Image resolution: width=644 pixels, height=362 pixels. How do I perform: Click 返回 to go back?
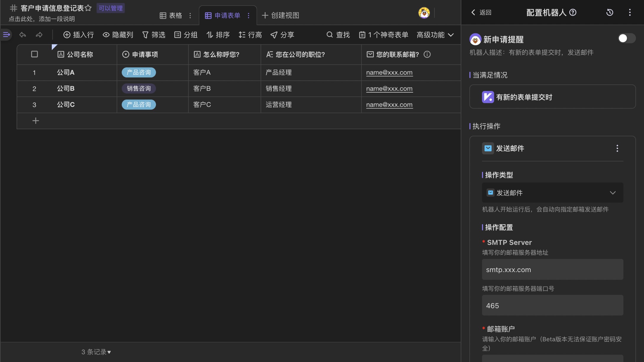coord(481,12)
